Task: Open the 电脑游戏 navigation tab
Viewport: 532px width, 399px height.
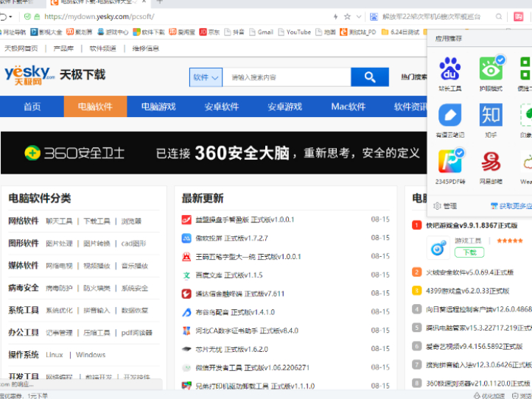Action: click(x=158, y=107)
